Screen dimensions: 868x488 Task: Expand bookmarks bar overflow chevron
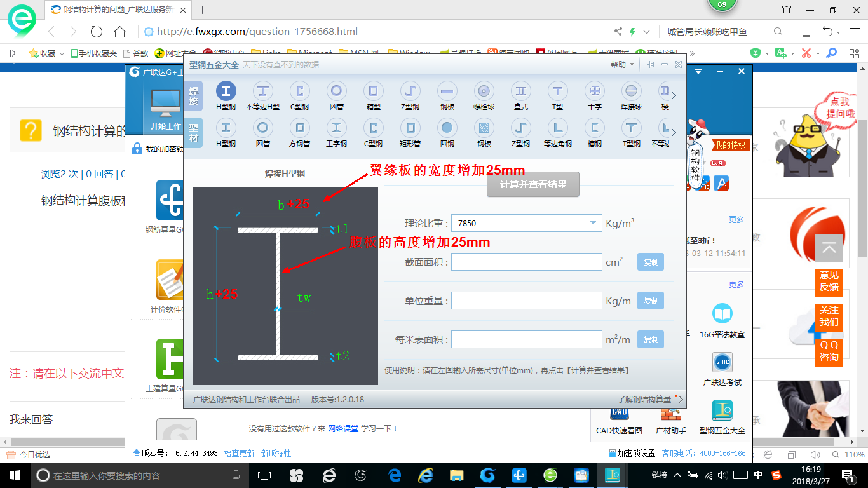coord(692,53)
